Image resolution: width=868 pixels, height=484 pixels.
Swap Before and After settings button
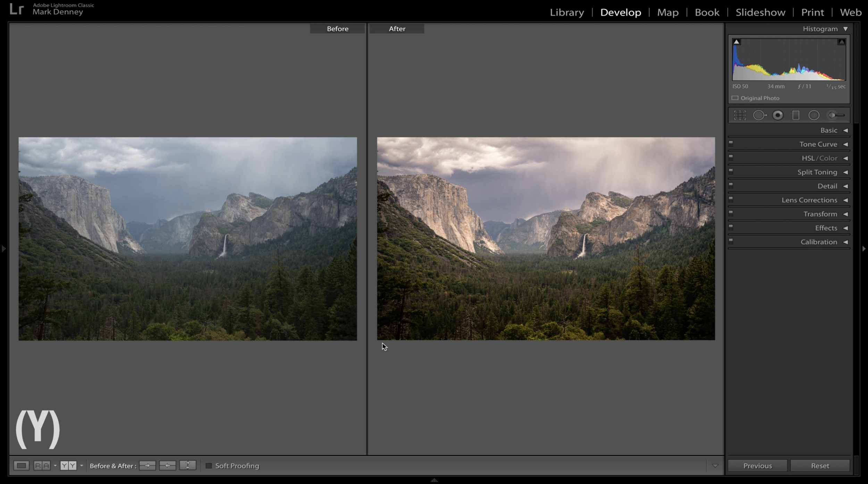point(187,466)
